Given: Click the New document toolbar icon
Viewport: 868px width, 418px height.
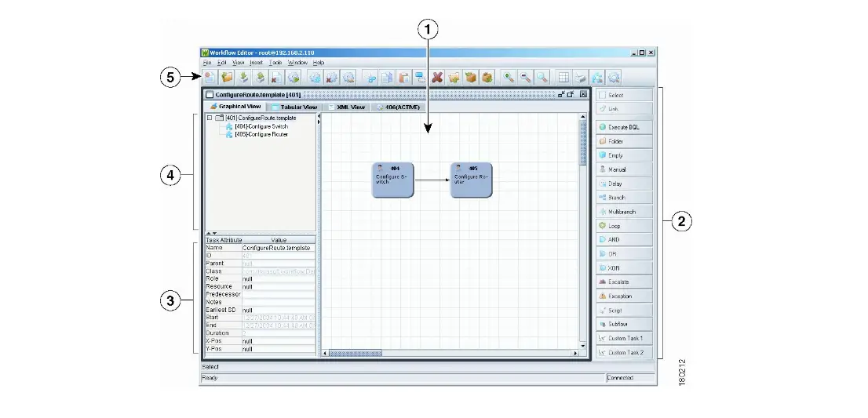Looking at the screenshot, I should coord(210,78).
